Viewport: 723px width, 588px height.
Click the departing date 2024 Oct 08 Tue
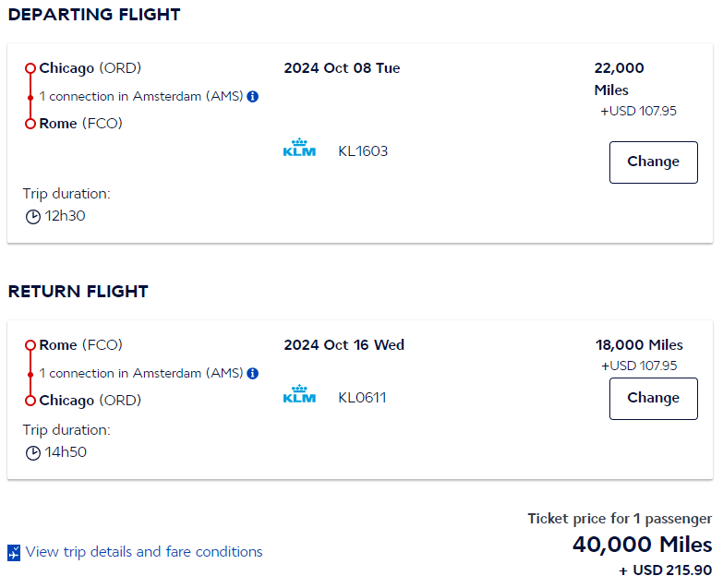(x=342, y=68)
